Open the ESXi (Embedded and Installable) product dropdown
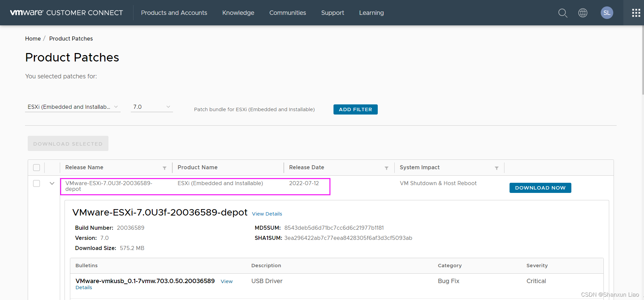644x300 pixels. tap(73, 107)
